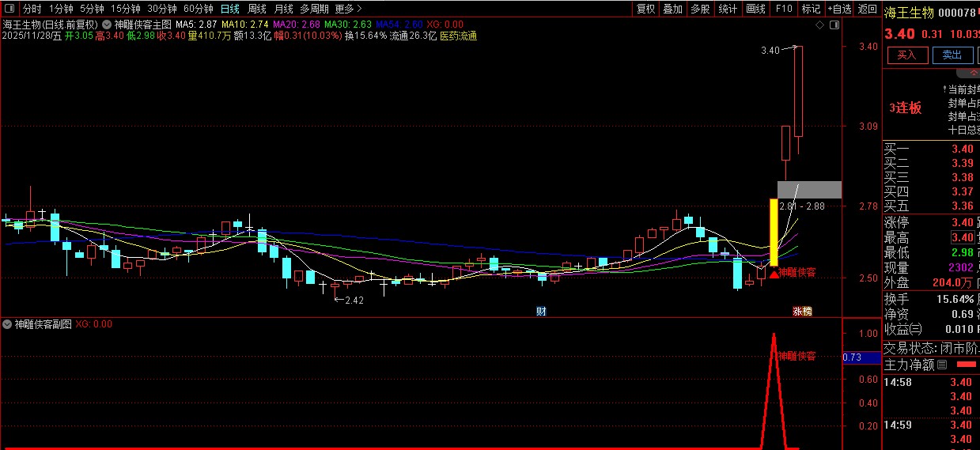The height and width of the screenshot is (450, 980).
Task: Click the 买二 bid price 3.39
Action: click(962, 163)
